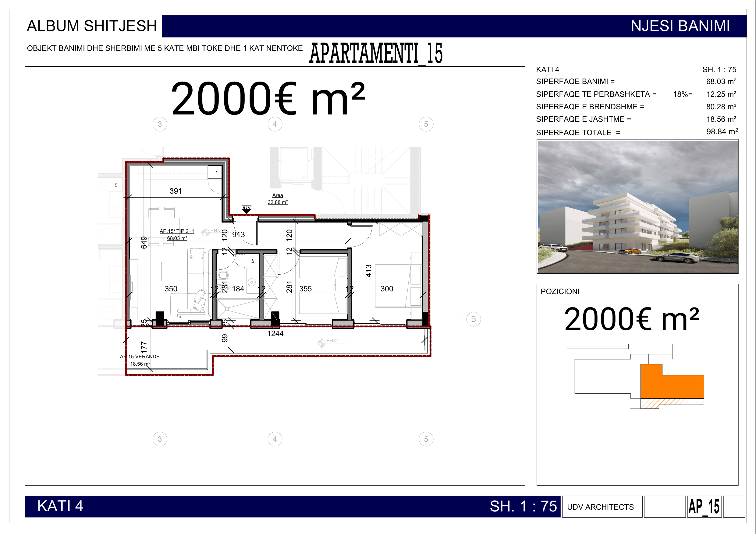Click grid axis bubble B
756x534 pixels.
coord(473,319)
